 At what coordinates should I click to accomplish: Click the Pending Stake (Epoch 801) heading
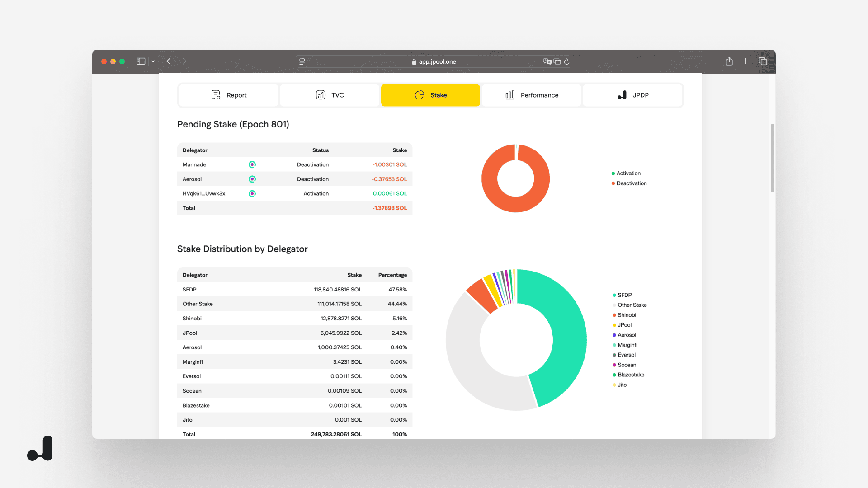[233, 124]
